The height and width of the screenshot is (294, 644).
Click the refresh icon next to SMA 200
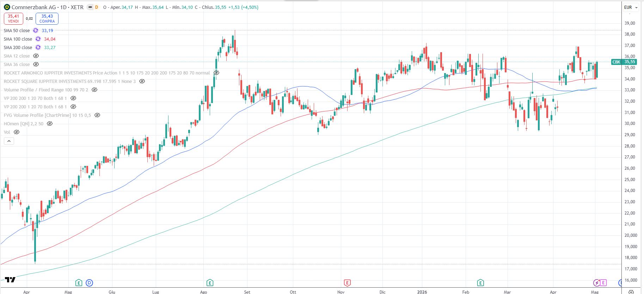pyautogui.click(x=38, y=48)
